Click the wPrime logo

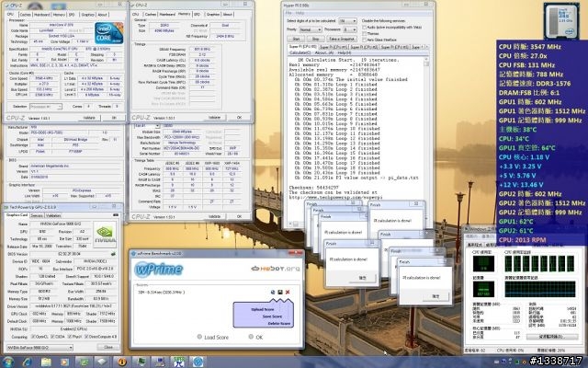(159, 269)
